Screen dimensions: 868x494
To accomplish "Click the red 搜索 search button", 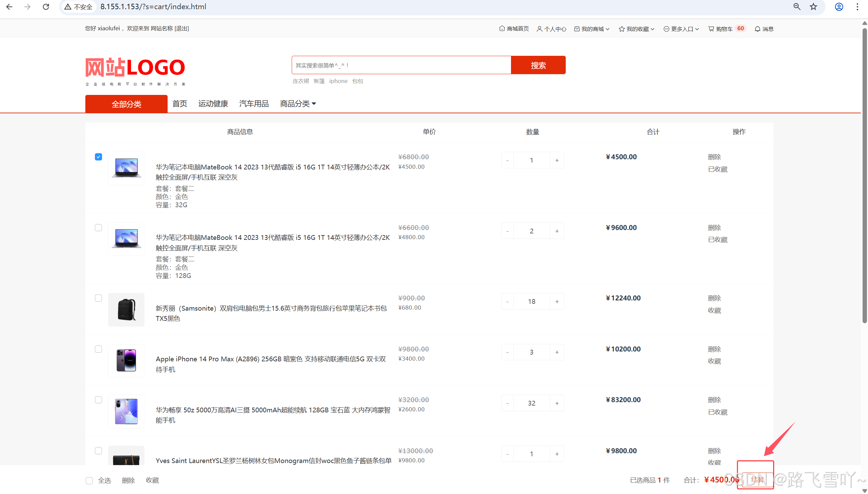I will [538, 65].
